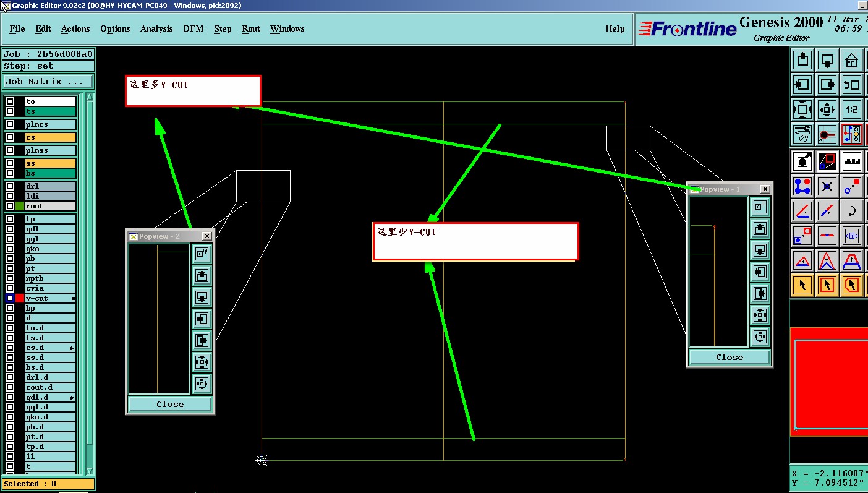
Task: Pan right in Popview - 2 window
Action: coord(202,340)
